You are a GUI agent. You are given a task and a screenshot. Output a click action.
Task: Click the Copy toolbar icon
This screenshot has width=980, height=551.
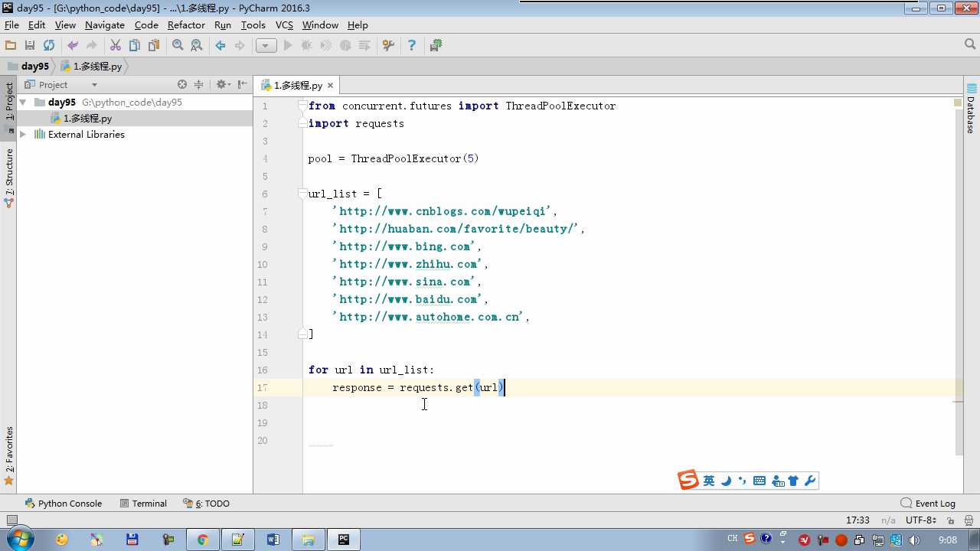(135, 46)
